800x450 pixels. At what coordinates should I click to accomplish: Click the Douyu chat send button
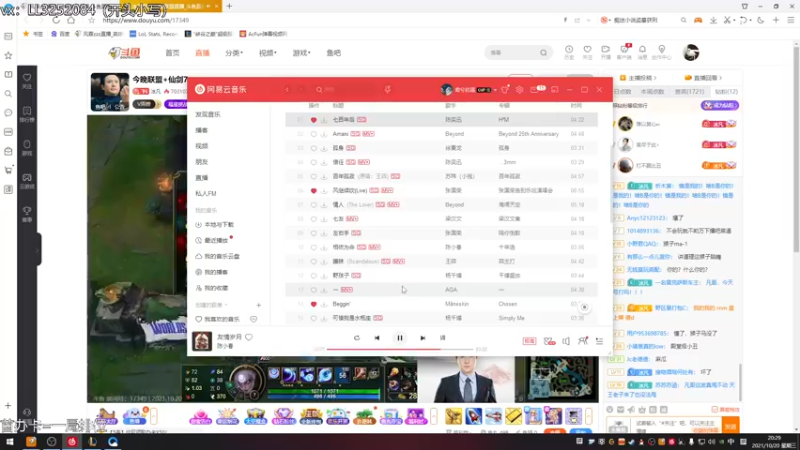(x=731, y=427)
